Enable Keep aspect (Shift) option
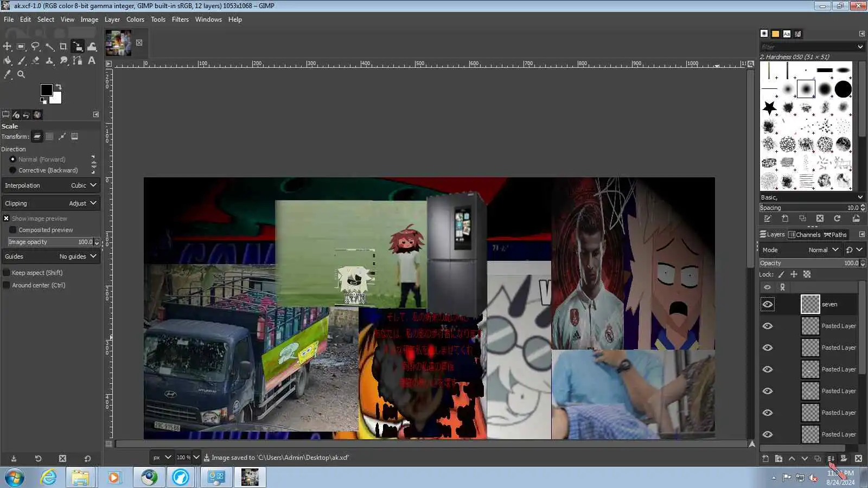The width and height of the screenshot is (868, 488). click(x=7, y=273)
